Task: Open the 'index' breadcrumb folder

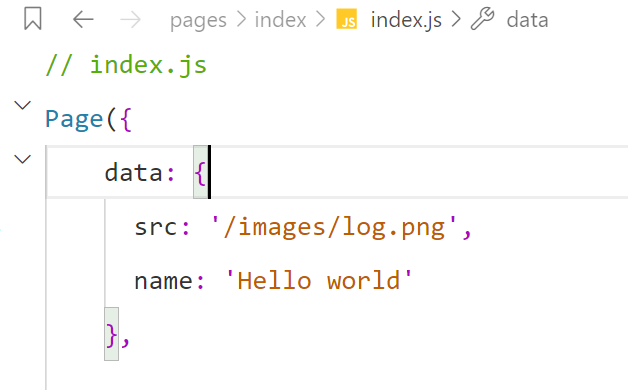Action: pos(280,20)
